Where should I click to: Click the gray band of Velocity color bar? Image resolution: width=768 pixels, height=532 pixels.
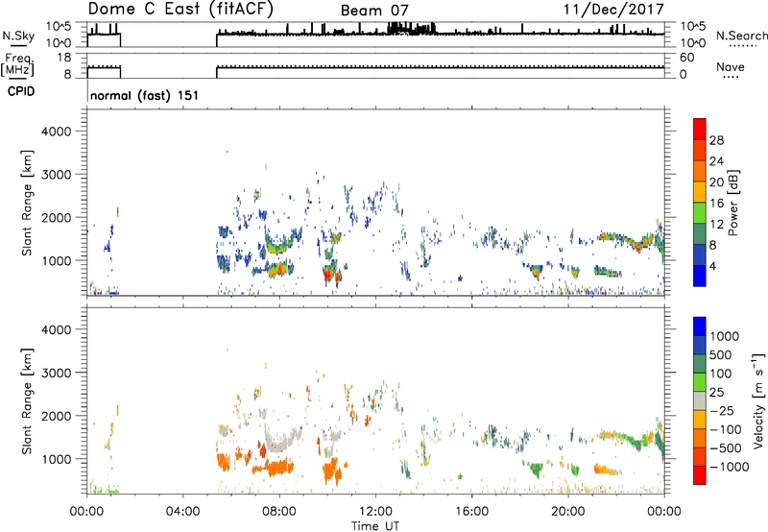700,400
